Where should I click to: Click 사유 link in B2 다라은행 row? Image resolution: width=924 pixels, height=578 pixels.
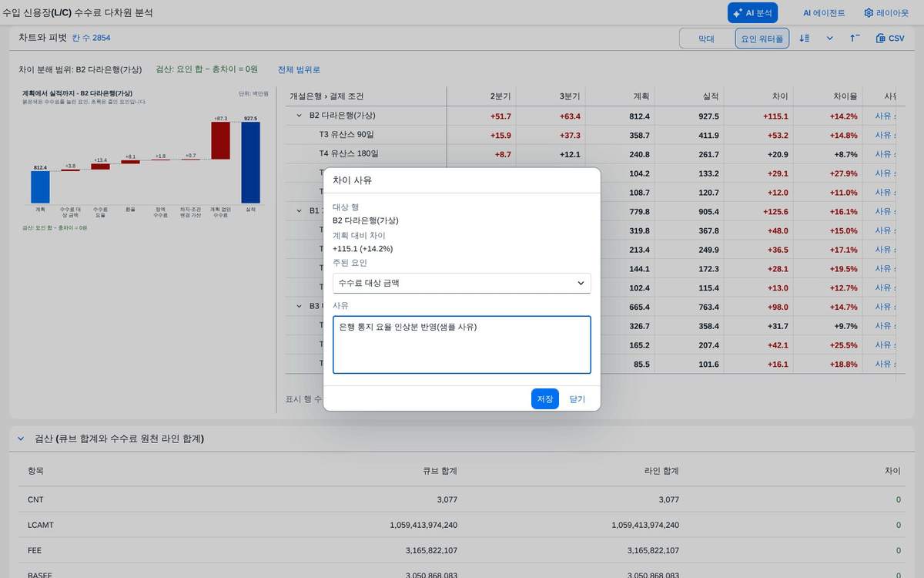point(885,116)
